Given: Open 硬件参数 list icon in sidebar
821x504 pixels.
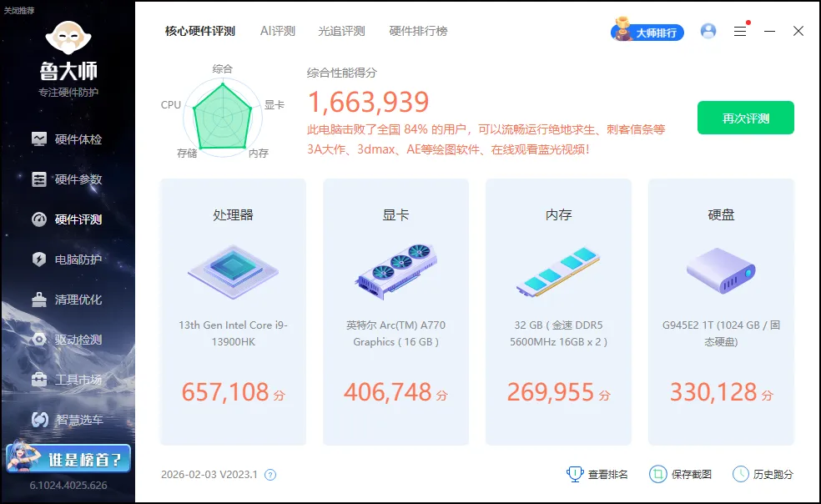Looking at the screenshot, I should [x=39, y=179].
